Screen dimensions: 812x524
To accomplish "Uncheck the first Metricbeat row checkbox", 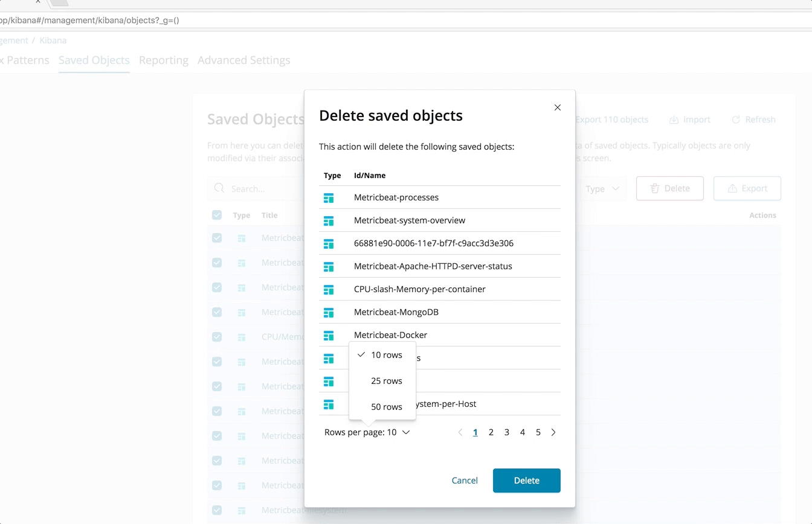I will (x=217, y=238).
